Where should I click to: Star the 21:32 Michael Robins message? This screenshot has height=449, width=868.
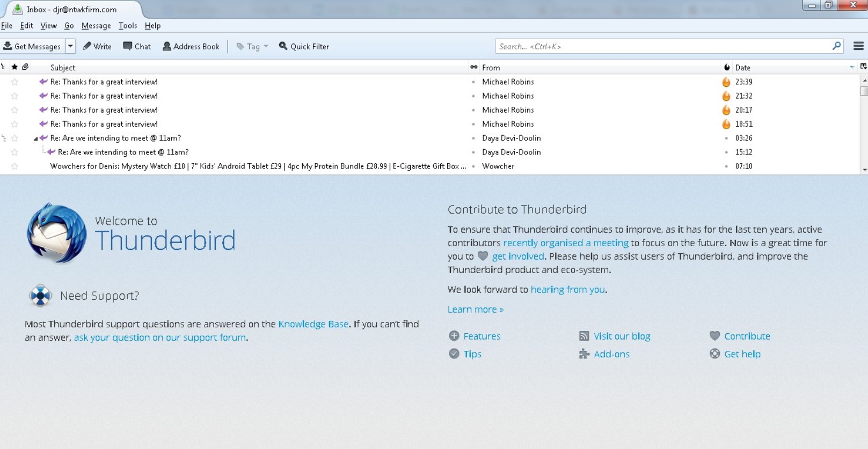(14, 96)
